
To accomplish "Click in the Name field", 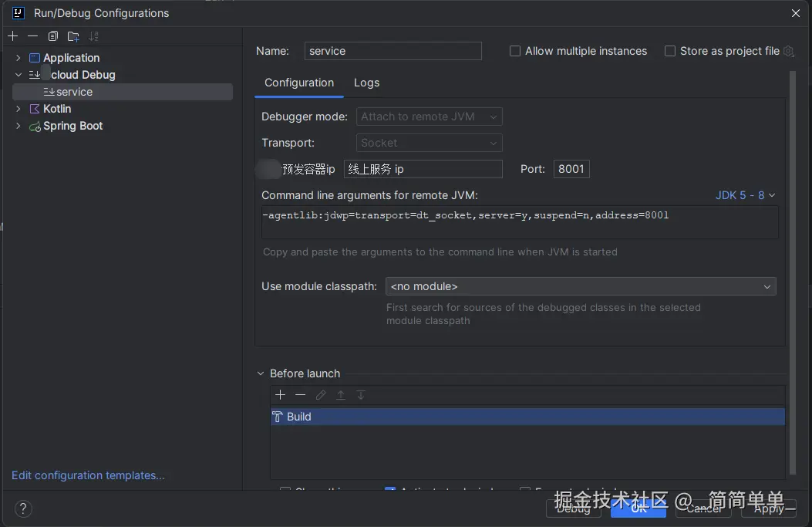I will click(393, 51).
